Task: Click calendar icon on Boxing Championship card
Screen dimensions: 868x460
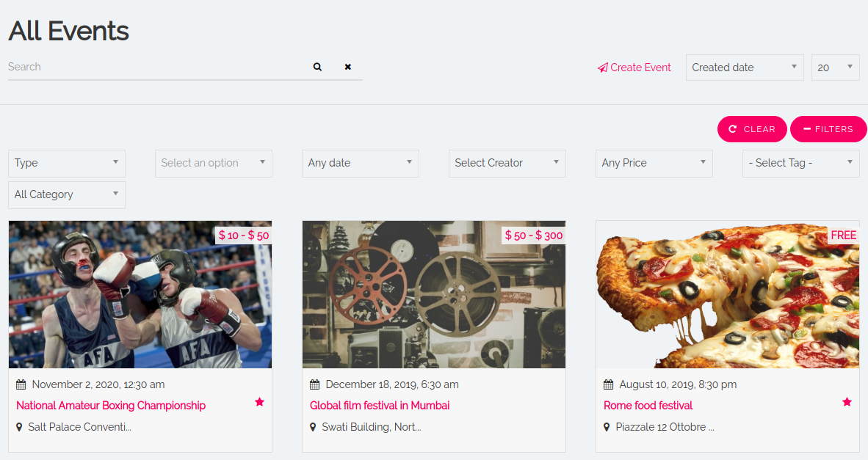Action: [21, 384]
